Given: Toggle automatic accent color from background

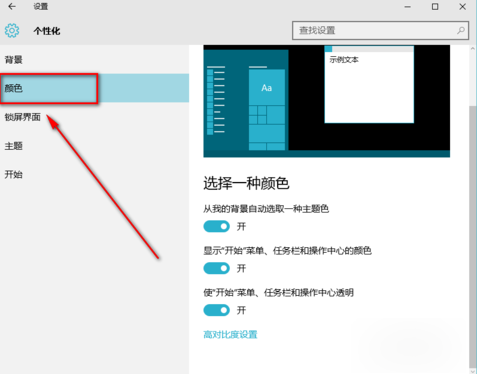Looking at the screenshot, I should (x=217, y=227).
